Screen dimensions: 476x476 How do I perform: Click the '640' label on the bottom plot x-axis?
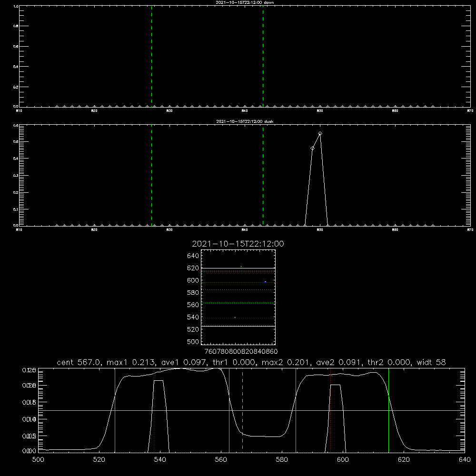point(465,460)
